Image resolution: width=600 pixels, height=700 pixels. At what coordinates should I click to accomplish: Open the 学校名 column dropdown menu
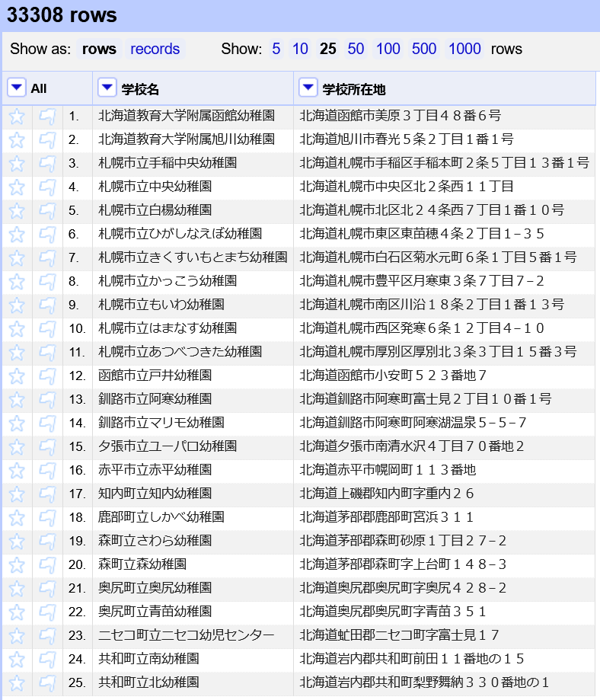107,88
